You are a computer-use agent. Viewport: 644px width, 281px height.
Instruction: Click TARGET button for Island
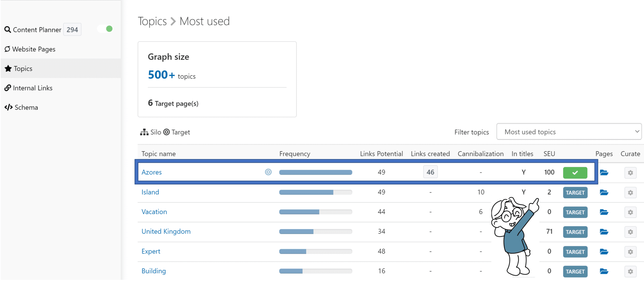pos(575,193)
